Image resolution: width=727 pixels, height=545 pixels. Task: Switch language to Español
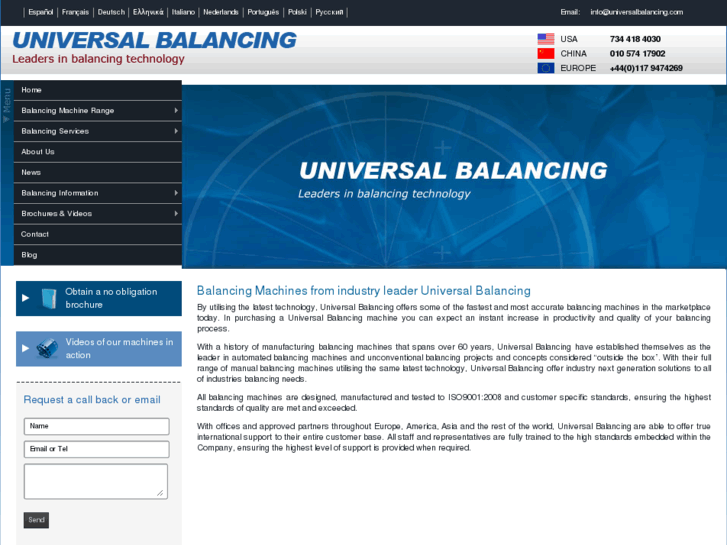pyautogui.click(x=41, y=12)
